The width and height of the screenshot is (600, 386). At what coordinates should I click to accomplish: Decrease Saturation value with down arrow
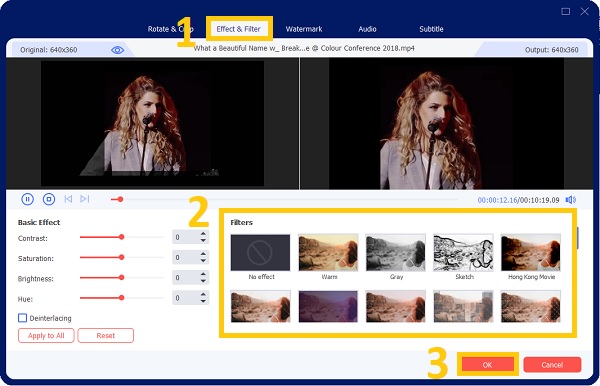203,261
